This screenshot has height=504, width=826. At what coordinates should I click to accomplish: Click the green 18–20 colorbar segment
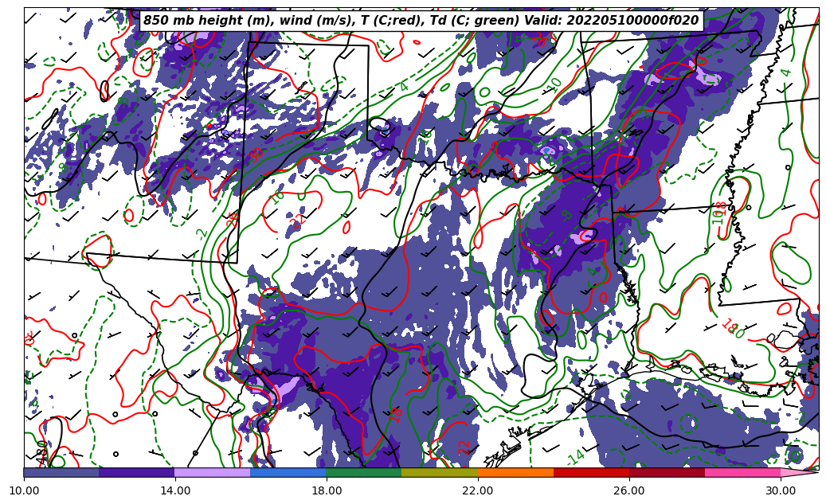coord(364,472)
